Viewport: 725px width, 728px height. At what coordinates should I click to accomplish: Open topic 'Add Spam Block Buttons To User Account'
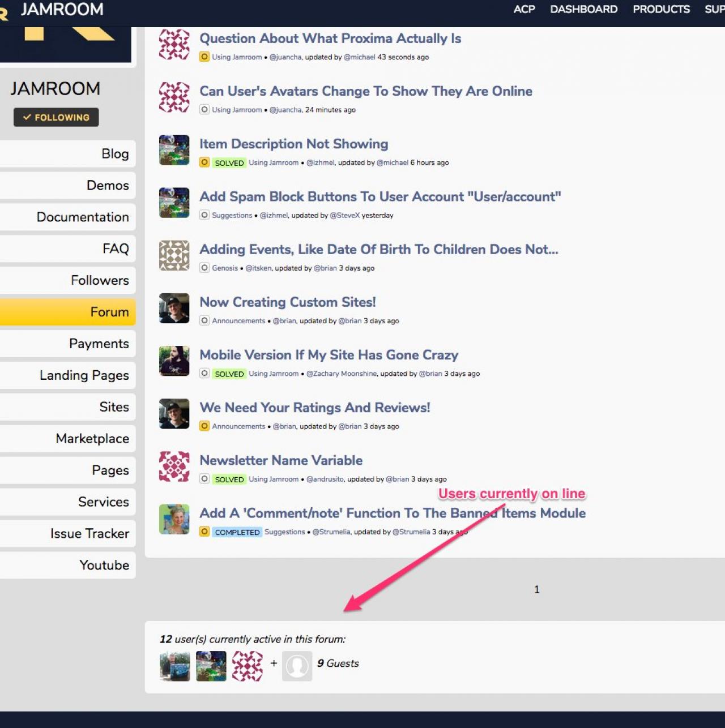(x=380, y=196)
